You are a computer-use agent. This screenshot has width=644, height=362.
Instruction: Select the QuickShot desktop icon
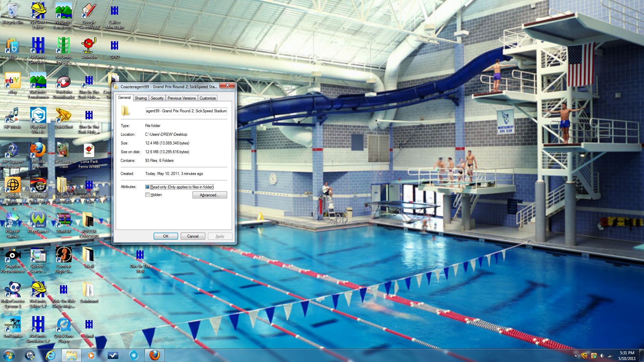pos(63,118)
